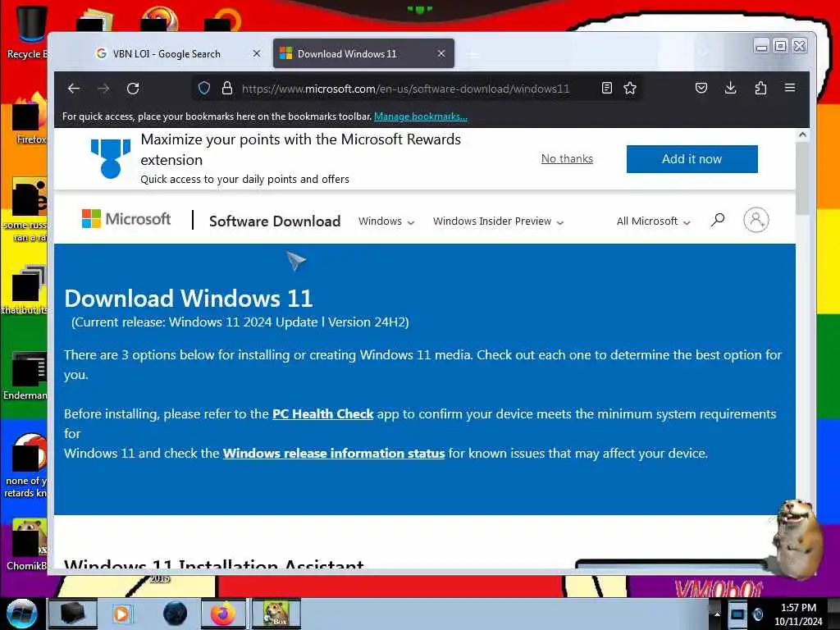Viewport: 840px width, 630px height.
Task: Open the Microsoft account sign-in icon
Action: [756, 220]
